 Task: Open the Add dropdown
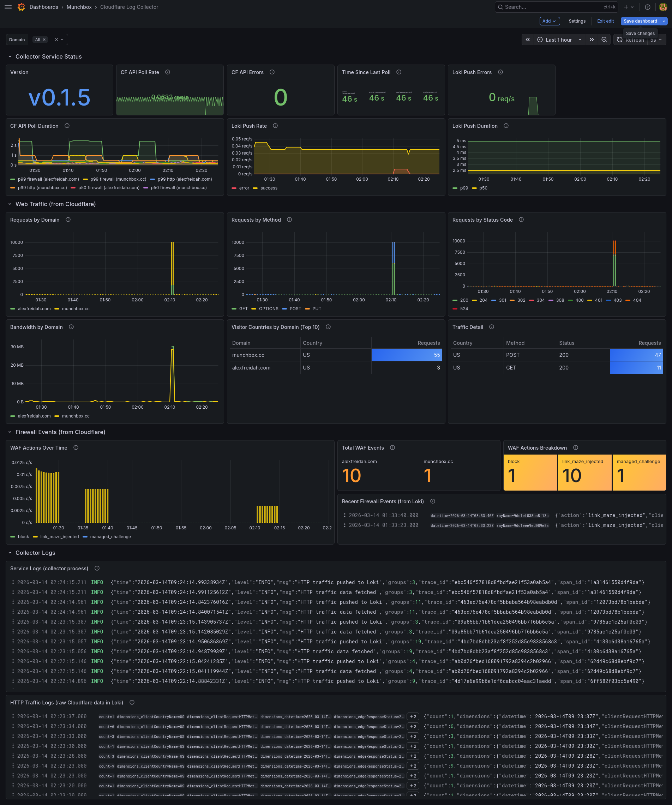pyautogui.click(x=549, y=21)
